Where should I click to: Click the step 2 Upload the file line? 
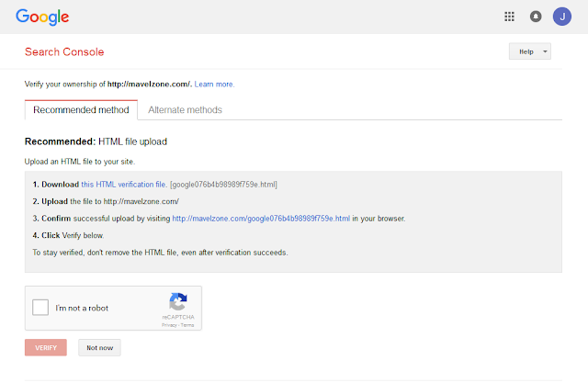click(106, 202)
